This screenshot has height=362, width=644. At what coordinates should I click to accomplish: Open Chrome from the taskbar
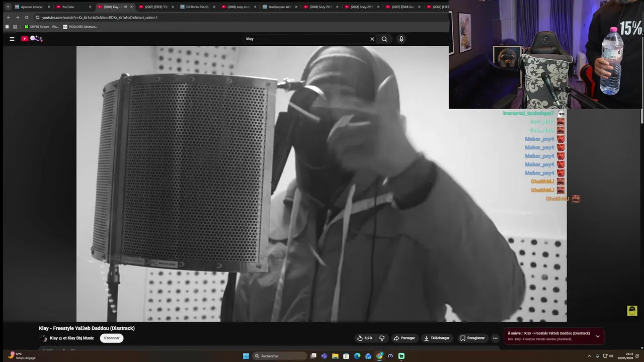(379, 356)
